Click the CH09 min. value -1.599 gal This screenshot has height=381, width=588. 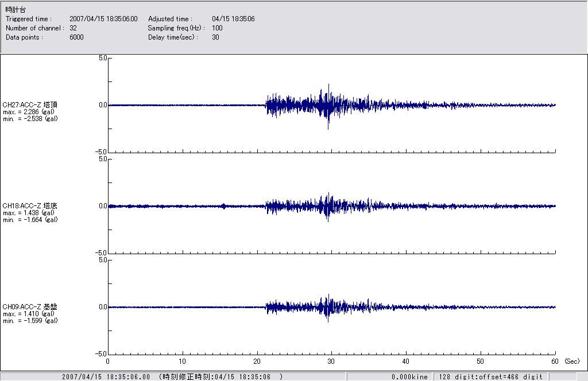pyautogui.click(x=30, y=321)
